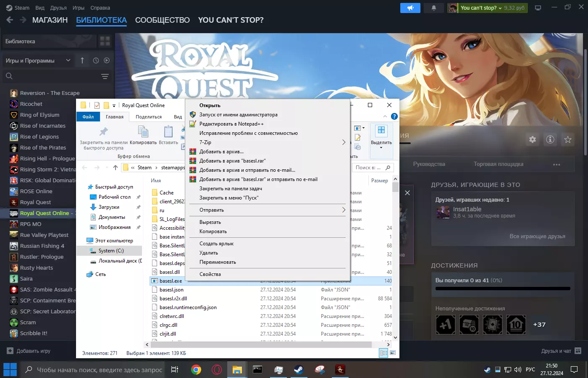This screenshot has height=378, width=588.
Task: Click the Windows Start button
Action: tap(10, 370)
